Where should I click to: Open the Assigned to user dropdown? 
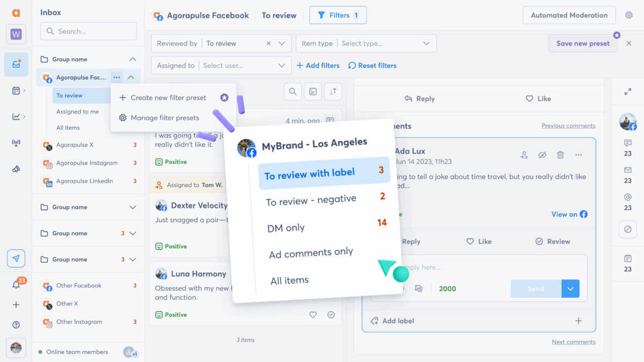pos(221,65)
